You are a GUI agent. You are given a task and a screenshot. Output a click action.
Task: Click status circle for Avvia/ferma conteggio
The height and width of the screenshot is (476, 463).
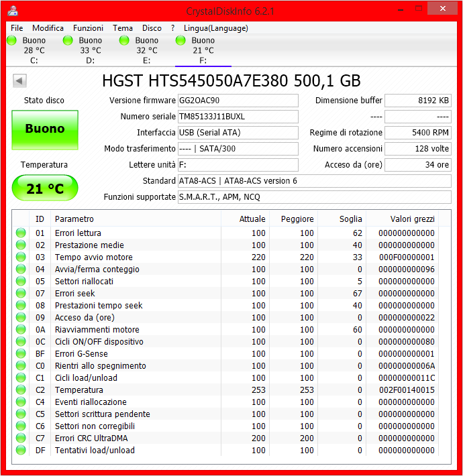click(x=21, y=270)
